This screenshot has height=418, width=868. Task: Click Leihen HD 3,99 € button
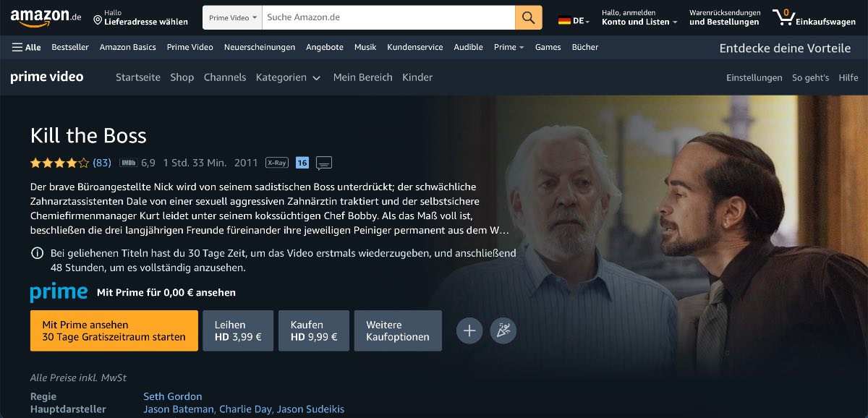coord(238,330)
